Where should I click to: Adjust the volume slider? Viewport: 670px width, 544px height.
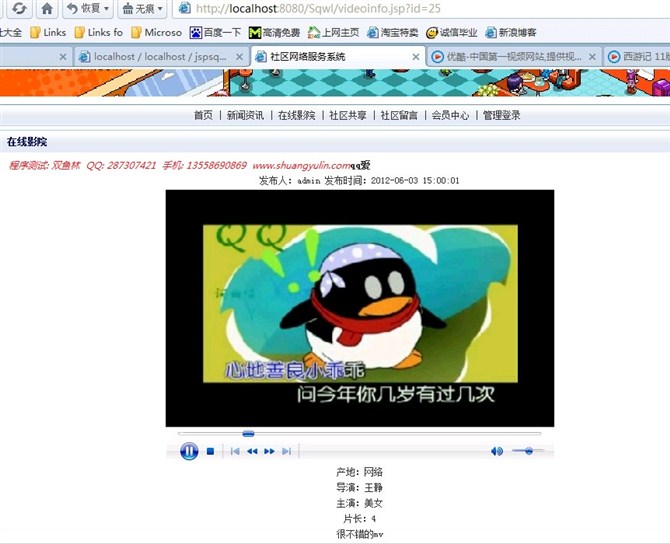(x=528, y=451)
